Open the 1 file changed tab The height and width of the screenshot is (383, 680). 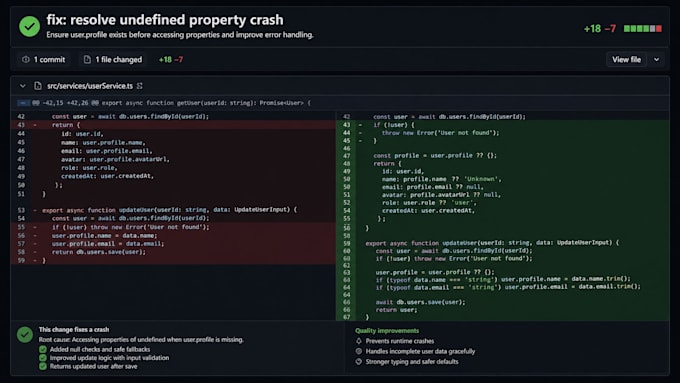113,59
